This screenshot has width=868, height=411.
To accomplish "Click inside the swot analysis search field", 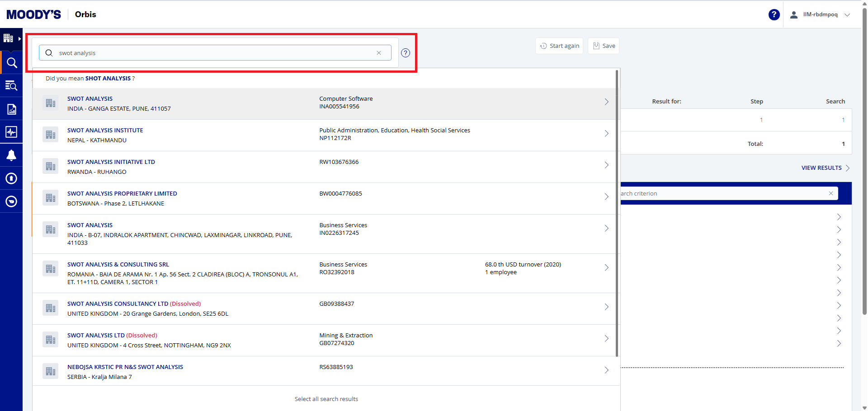I will tap(212, 53).
